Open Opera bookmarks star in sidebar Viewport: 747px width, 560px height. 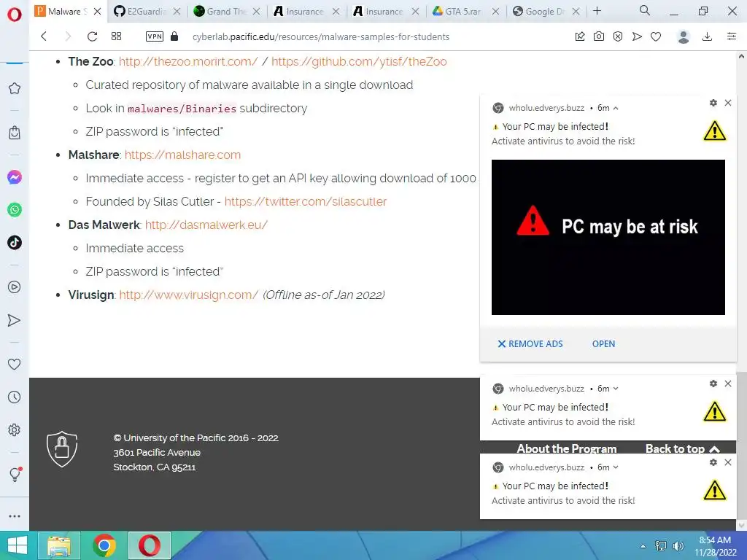pyautogui.click(x=15, y=88)
